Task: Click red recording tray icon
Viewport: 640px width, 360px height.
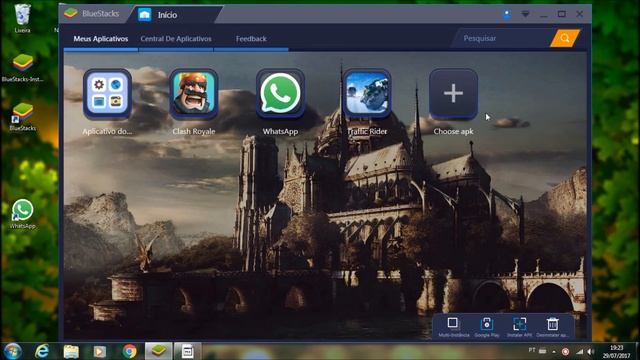Action: 565,351
